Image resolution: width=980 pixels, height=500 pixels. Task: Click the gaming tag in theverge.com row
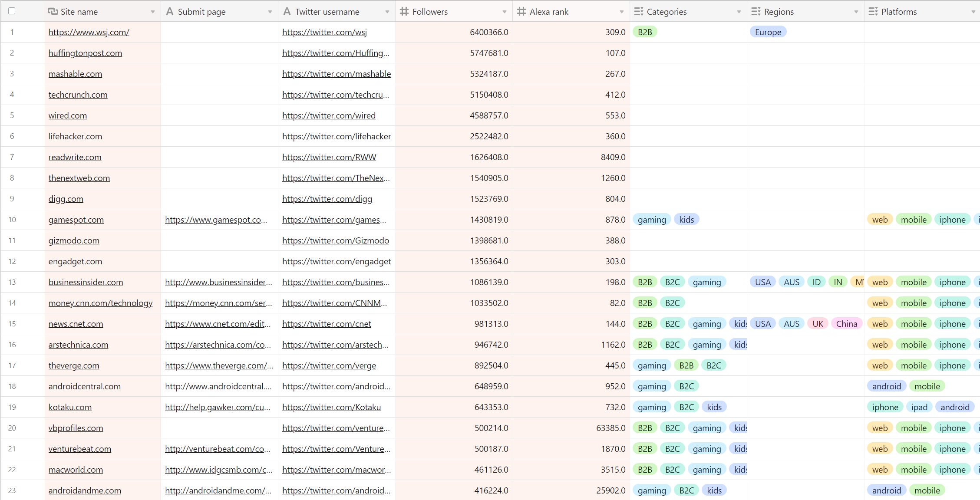point(652,365)
